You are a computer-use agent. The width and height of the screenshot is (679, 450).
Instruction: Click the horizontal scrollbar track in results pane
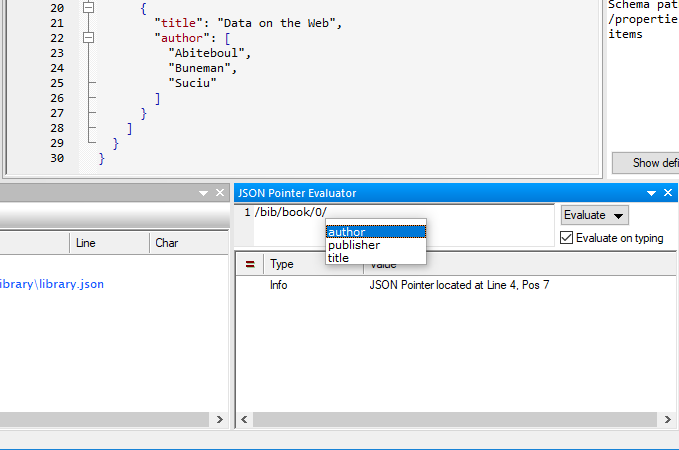click(x=455, y=419)
